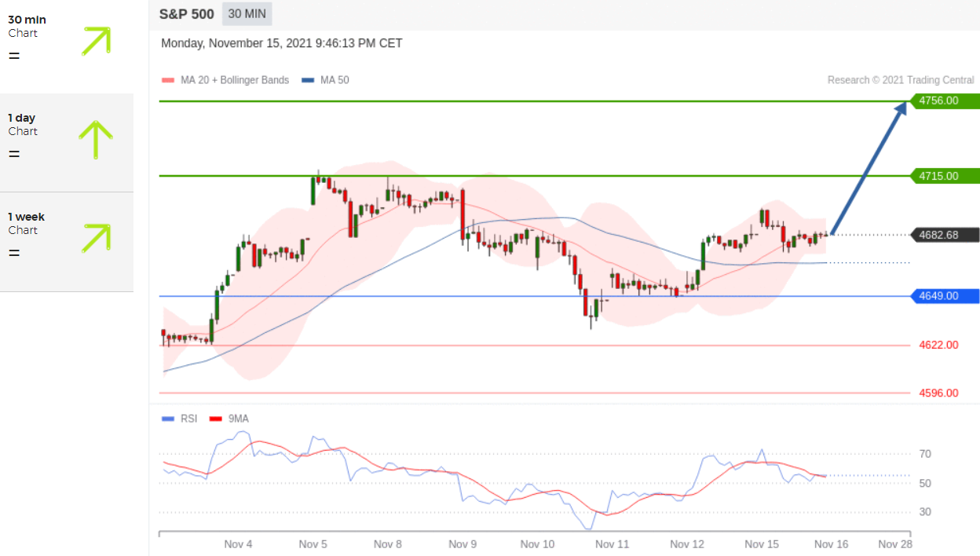The image size is (980, 556).
Task: Click the Nov 28 date on the axis
Action: click(895, 543)
